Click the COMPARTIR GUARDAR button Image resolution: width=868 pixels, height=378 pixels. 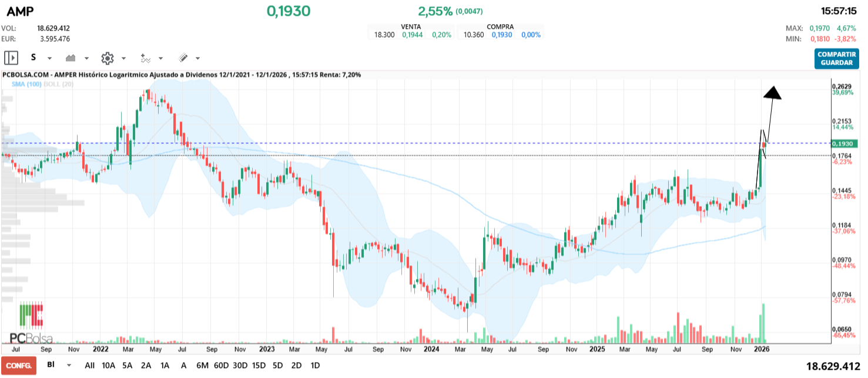tap(837, 58)
